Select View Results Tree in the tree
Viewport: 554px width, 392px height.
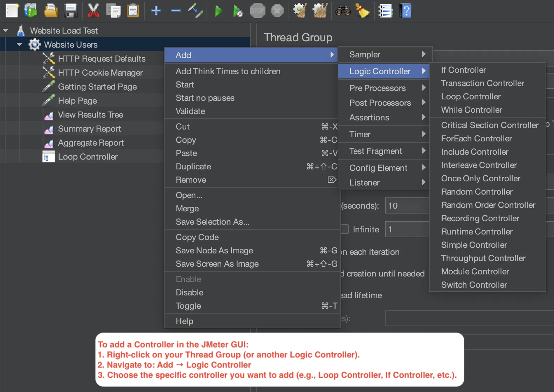click(x=90, y=115)
